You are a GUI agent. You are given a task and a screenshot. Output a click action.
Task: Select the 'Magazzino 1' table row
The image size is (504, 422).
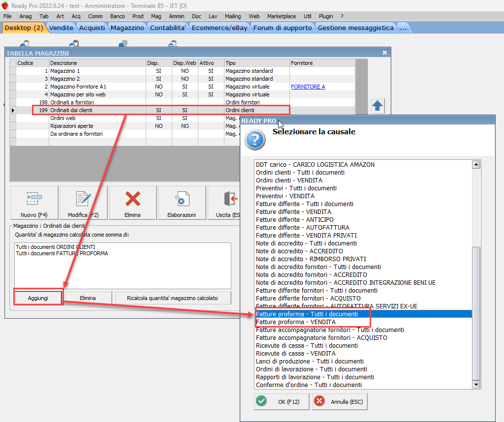pos(182,71)
